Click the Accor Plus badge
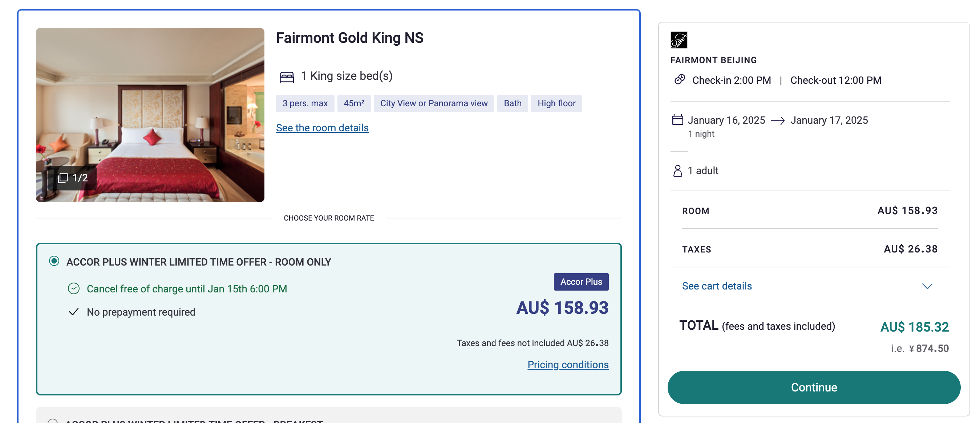The image size is (980, 423). 581,282
